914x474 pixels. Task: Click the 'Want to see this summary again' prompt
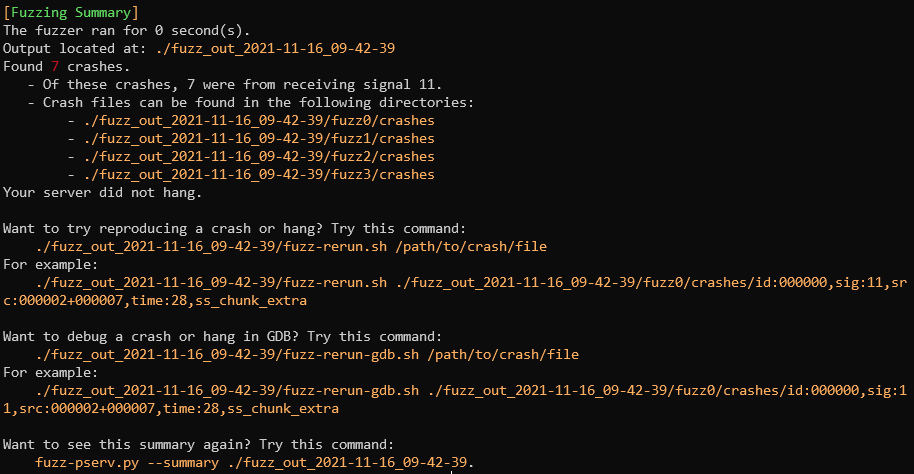[x=200, y=444]
